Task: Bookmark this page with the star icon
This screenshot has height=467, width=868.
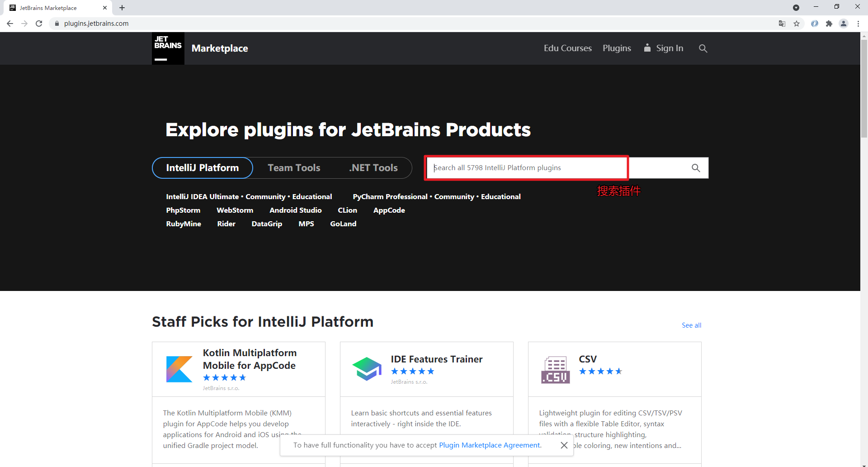Action: (x=797, y=24)
